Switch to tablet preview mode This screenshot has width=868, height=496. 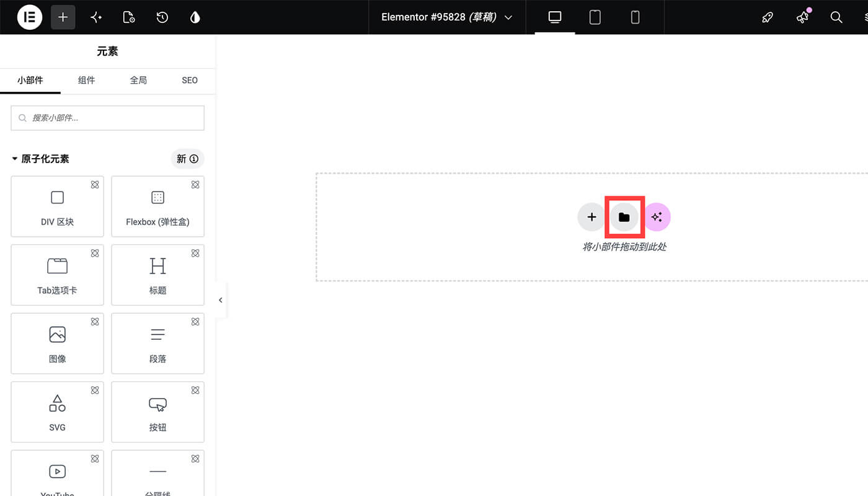[595, 17]
